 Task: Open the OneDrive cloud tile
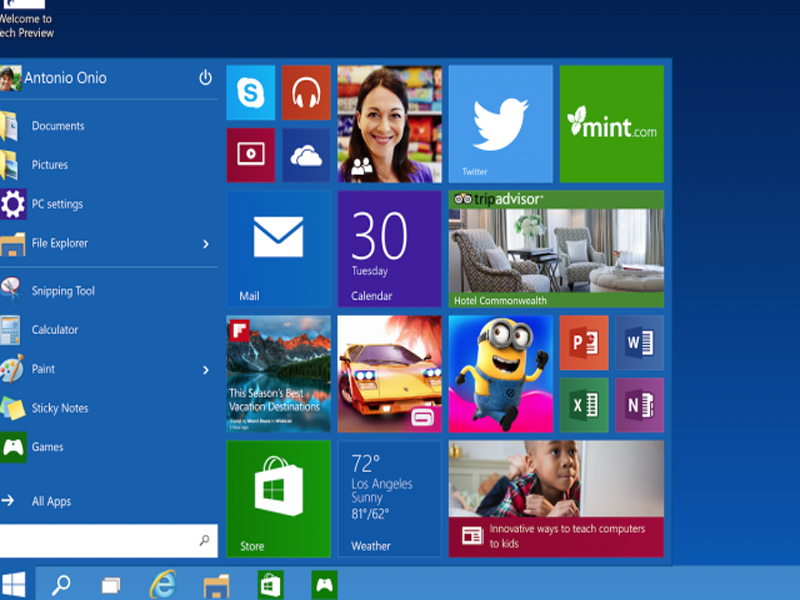click(x=306, y=155)
